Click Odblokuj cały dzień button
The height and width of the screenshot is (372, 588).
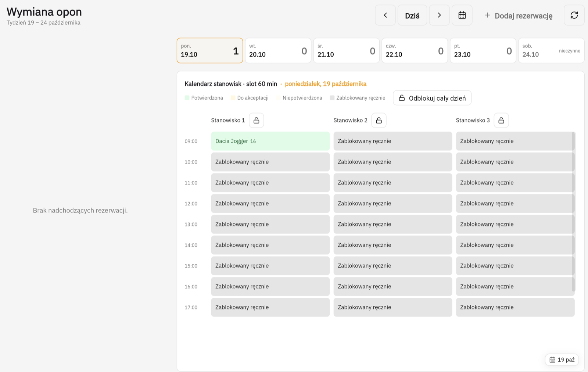point(432,98)
